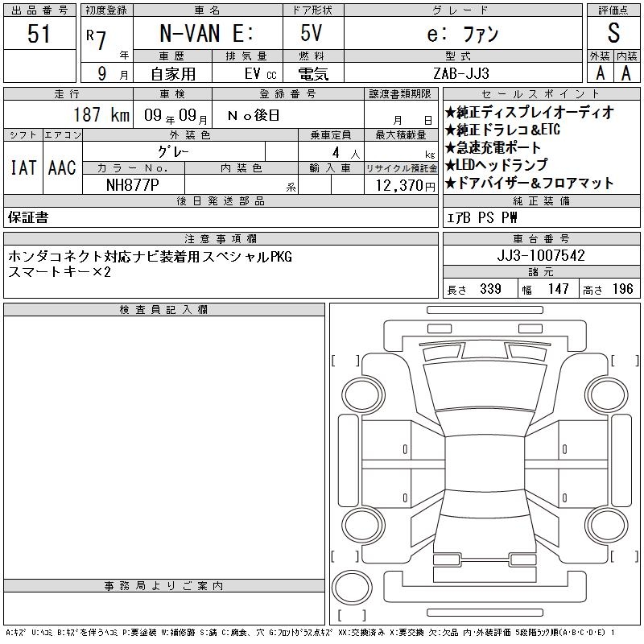The image size is (644, 644).
Task: Click the note スマートキー×2
Action: pyautogui.click(x=60, y=271)
